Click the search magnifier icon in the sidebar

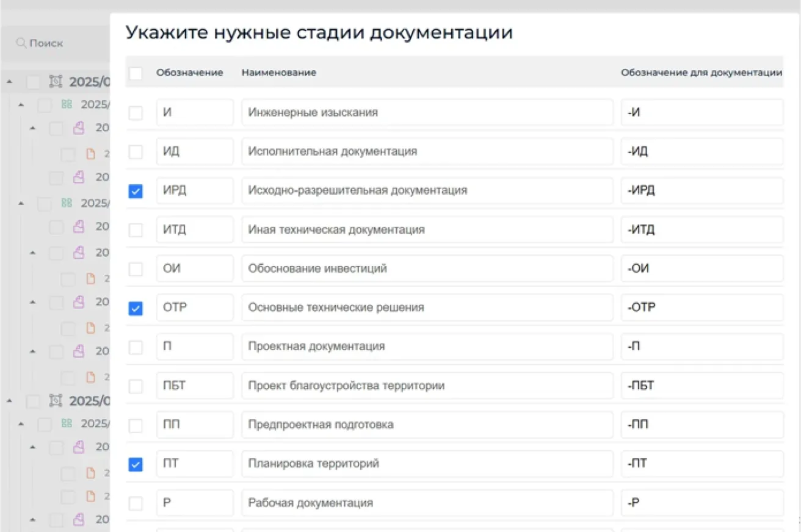21,43
